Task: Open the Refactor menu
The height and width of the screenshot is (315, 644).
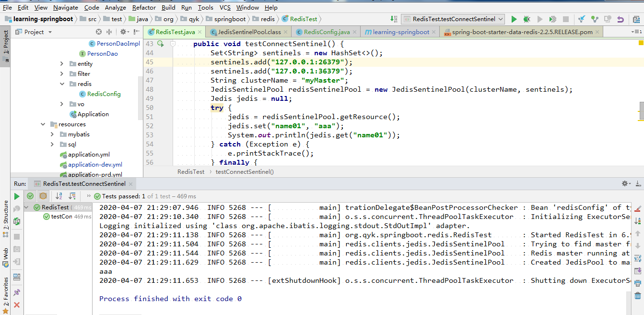Action: [x=144, y=7]
